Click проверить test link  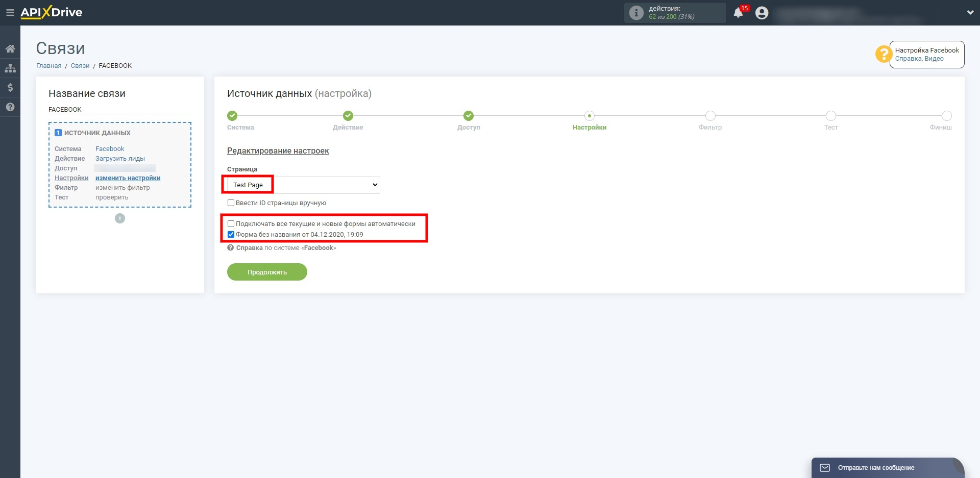pos(112,197)
